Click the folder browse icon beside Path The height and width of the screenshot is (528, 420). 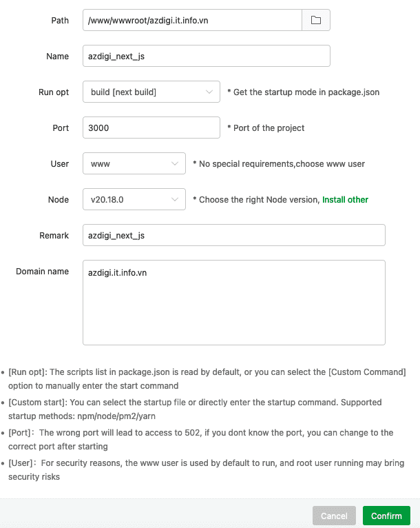coord(316,20)
